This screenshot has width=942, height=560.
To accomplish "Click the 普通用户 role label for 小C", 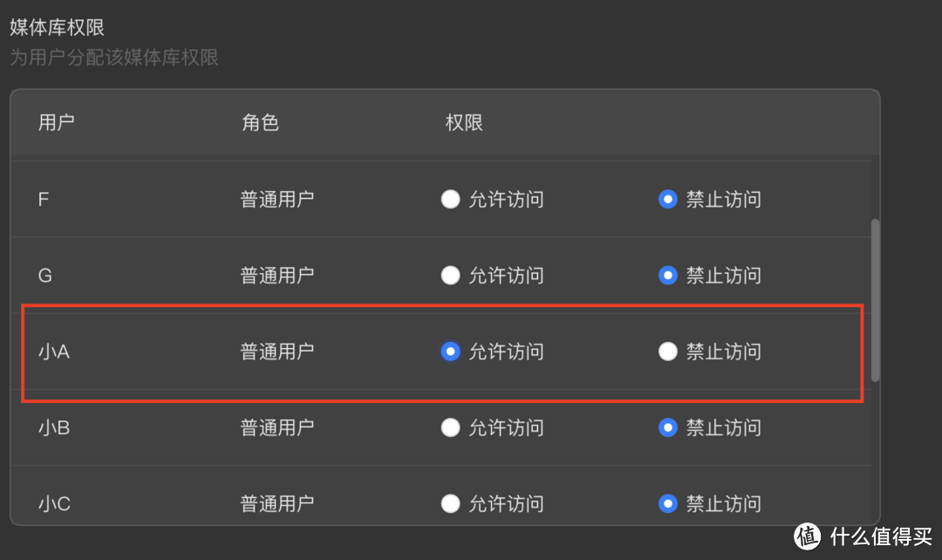I will [x=276, y=503].
